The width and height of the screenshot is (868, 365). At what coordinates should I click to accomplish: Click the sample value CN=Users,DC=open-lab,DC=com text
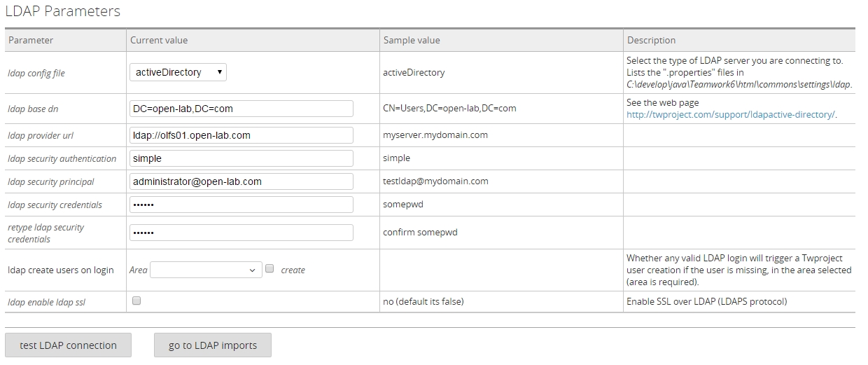pos(449,109)
